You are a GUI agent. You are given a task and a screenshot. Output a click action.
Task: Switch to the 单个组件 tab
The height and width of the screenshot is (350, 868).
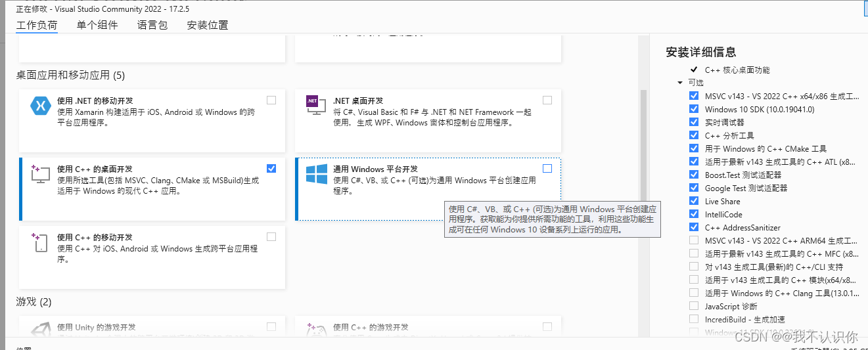97,25
